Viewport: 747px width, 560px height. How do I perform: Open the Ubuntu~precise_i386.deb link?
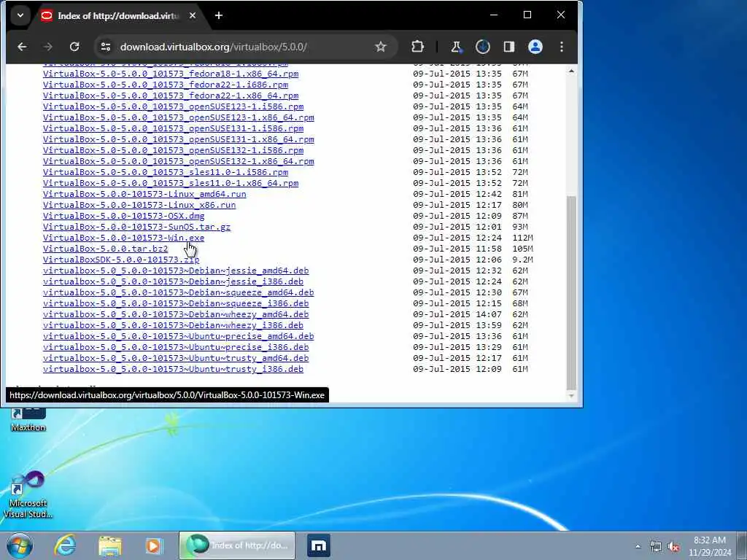point(176,347)
